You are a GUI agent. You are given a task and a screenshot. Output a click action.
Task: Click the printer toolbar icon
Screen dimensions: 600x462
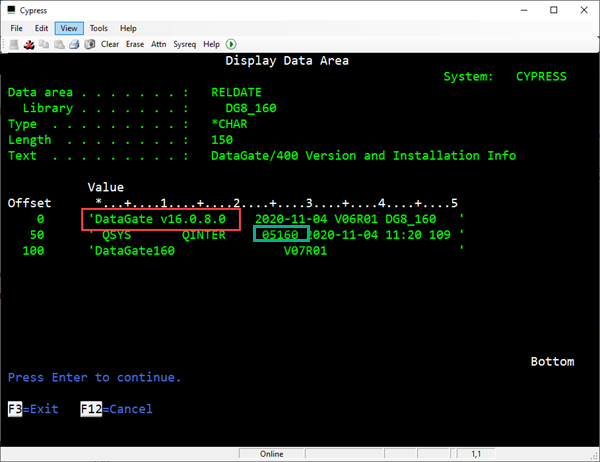(x=74, y=44)
